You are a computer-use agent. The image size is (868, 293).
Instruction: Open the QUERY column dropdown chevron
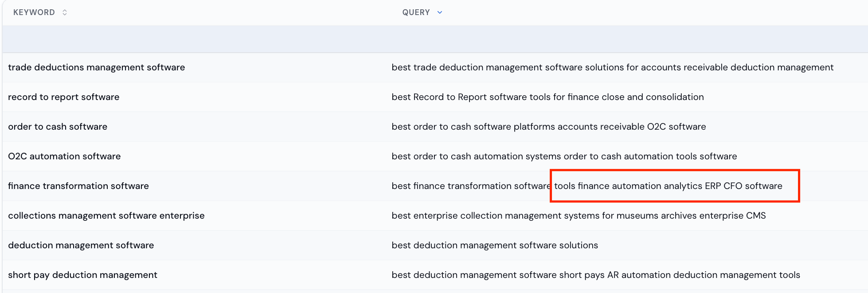click(x=440, y=12)
